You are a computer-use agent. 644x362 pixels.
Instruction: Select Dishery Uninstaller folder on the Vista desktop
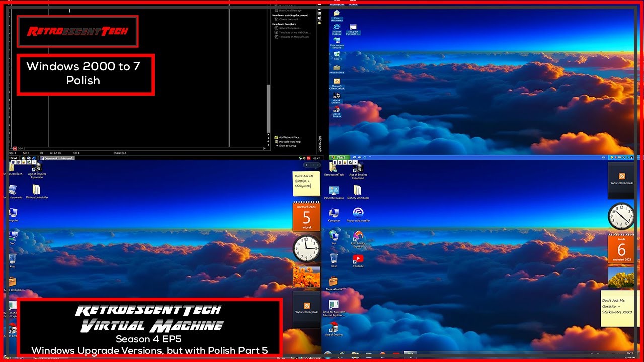pos(37,192)
